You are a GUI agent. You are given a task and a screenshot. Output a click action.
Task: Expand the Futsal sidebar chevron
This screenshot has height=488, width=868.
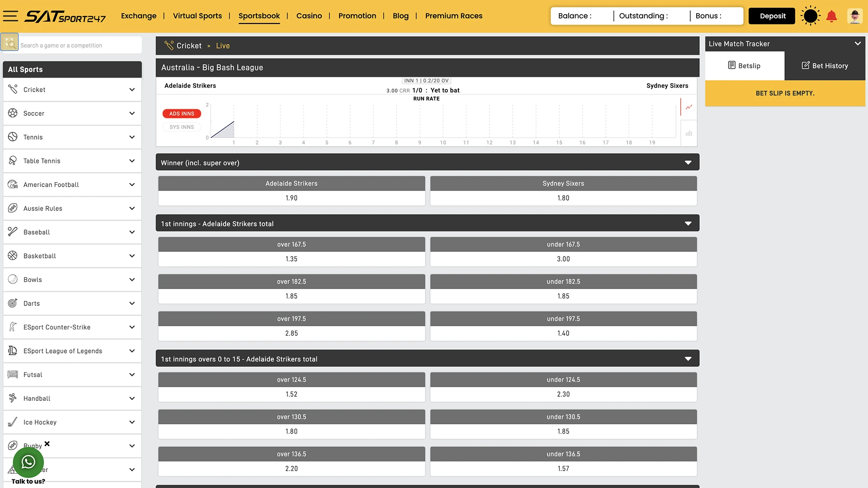point(132,375)
